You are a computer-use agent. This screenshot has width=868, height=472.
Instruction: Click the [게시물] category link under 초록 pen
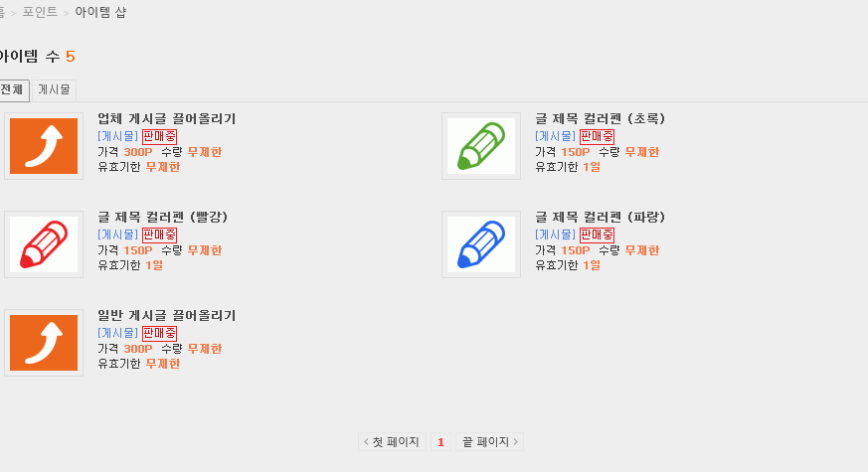tap(555, 136)
